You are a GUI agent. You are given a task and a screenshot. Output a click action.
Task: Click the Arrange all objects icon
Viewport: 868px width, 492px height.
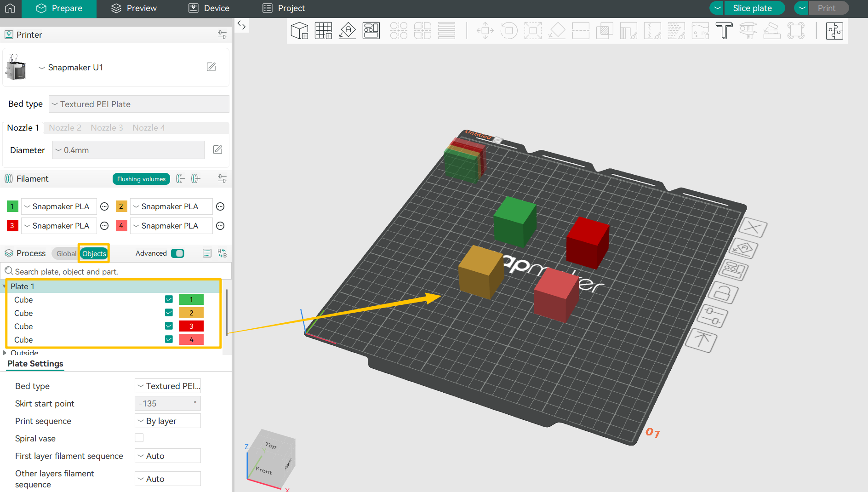point(371,31)
